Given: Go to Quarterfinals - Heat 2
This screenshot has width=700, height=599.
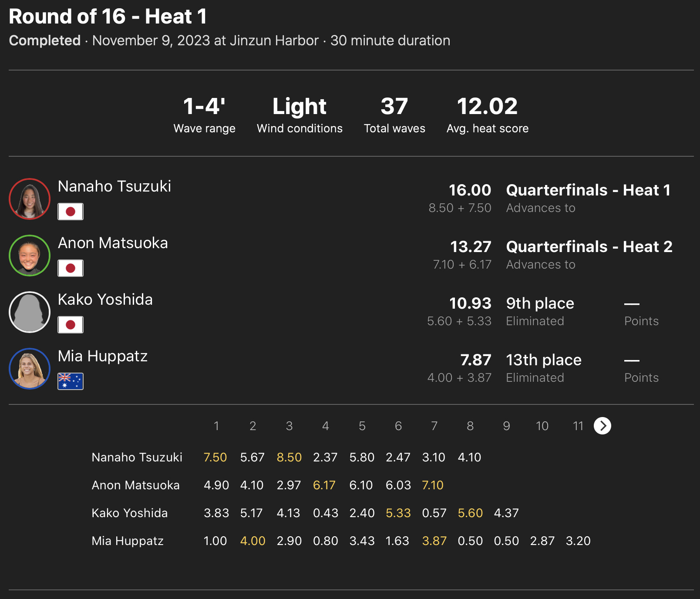Looking at the screenshot, I should [x=589, y=247].
